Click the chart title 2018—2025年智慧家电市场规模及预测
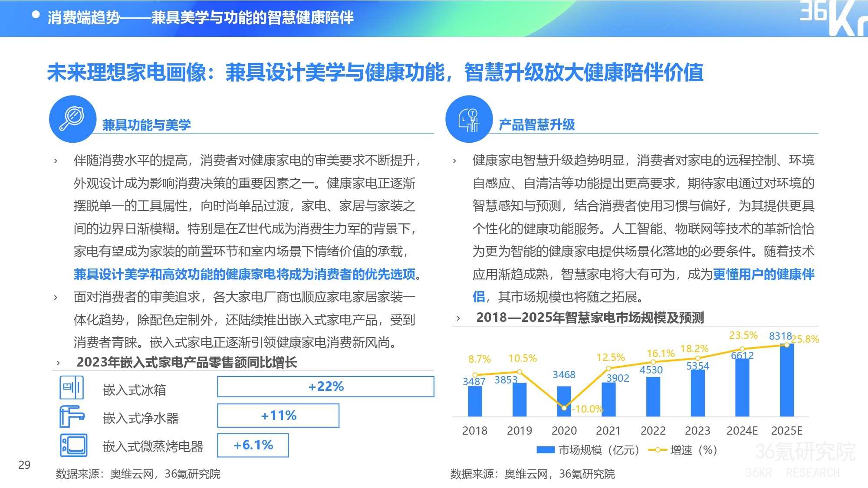The height and width of the screenshot is (488, 868). [590, 318]
